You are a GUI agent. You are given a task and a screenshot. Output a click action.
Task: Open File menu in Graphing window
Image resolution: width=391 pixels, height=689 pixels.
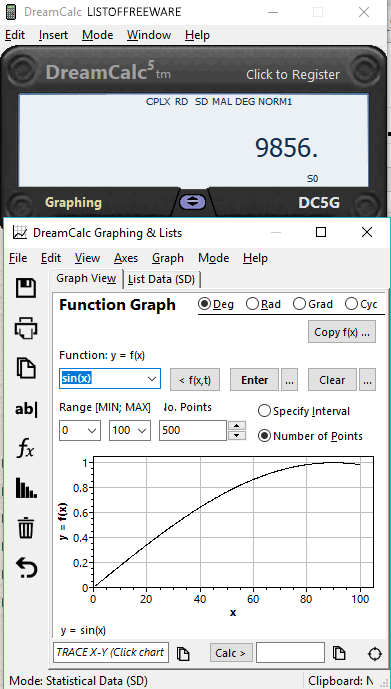point(18,258)
